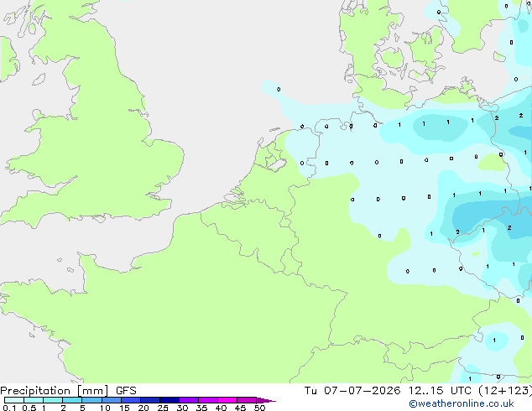532x411 pixels.
Task: Click legend scale value 35
Action: tap(201, 408)
